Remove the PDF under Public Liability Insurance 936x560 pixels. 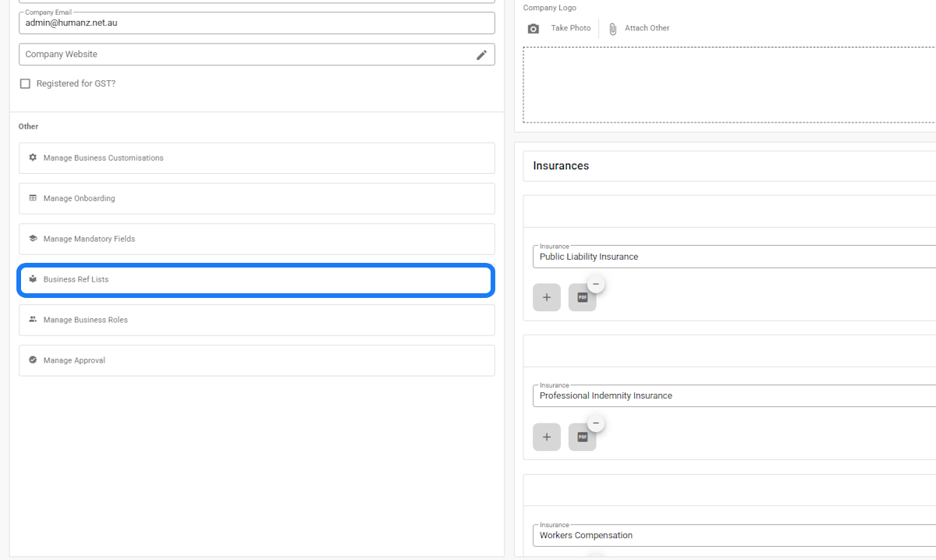pos(596,285)
